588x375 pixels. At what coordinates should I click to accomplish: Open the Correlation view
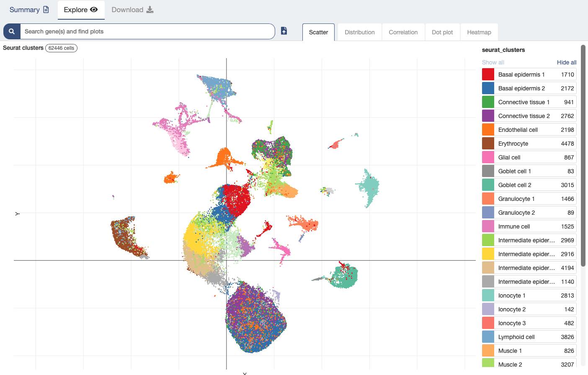click(403, 32)
